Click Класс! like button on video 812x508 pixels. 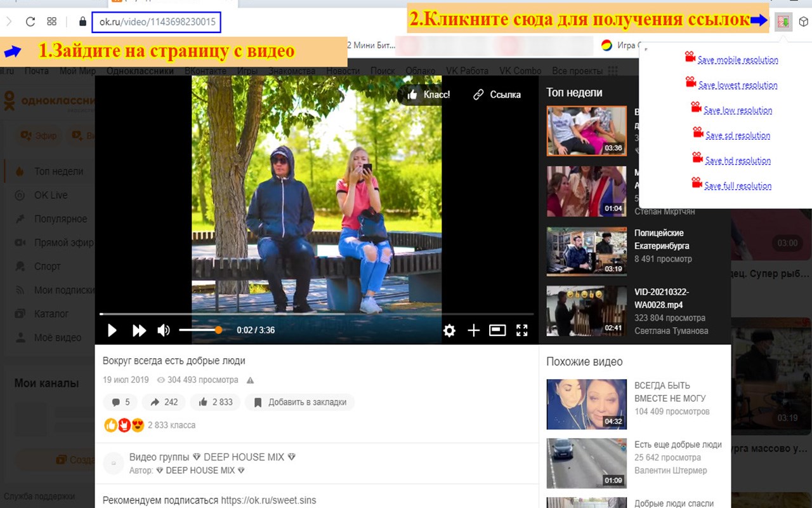click(x=429, y=95)
